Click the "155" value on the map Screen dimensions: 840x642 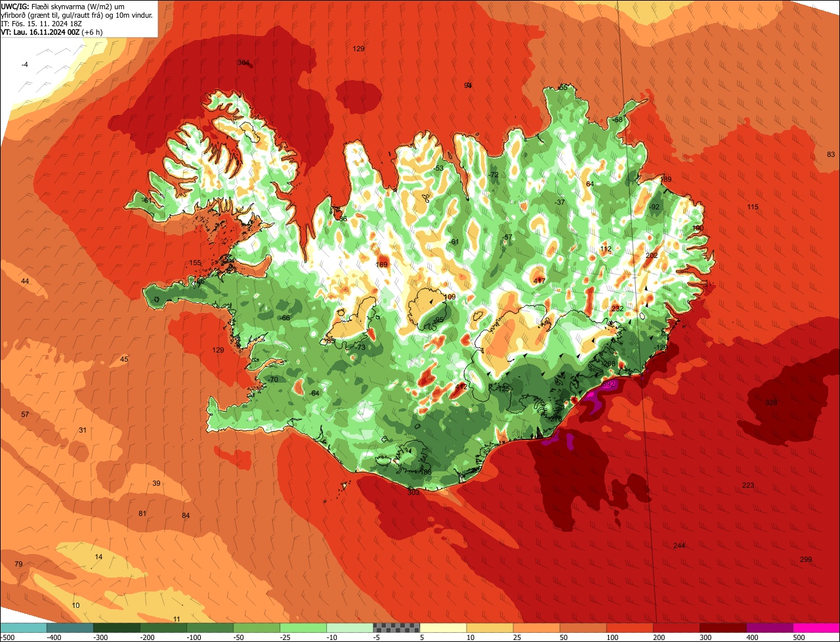point(195,263)
